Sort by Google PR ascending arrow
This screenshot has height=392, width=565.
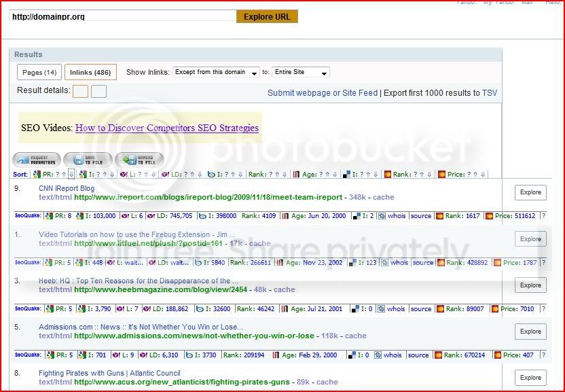(64, 175)
